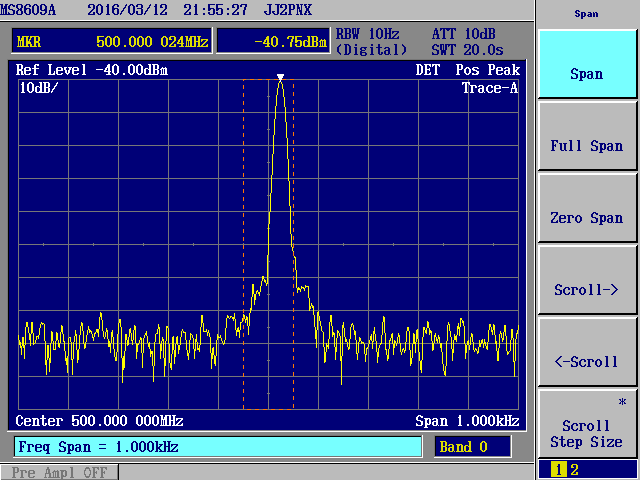Select the Span softkey
The image size is (640, 480).
point(587,64)
